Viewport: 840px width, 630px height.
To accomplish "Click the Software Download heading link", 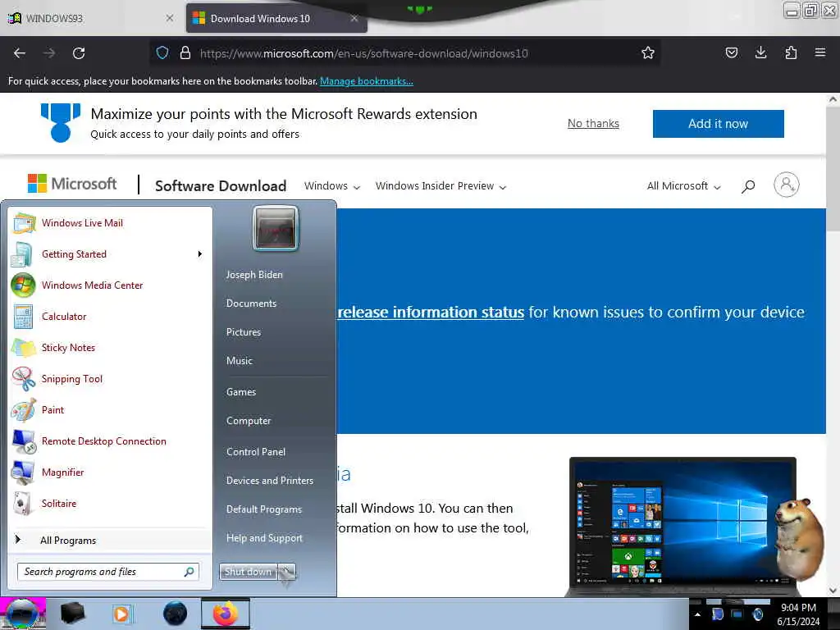I will [x=221, y=186].
